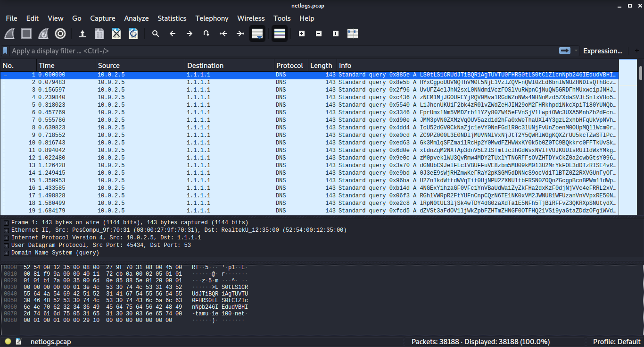
Task: Save this capture file
Action: coord(99,34)
